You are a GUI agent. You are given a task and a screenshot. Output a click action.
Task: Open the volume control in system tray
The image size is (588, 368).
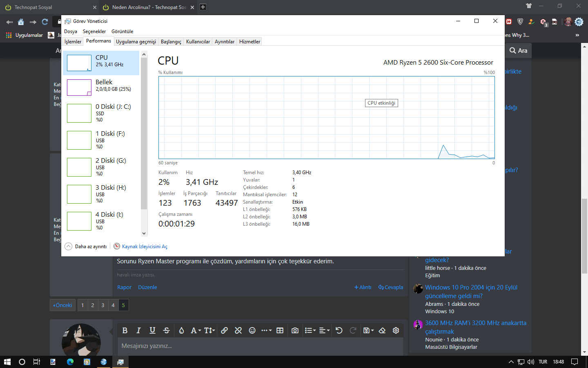pyautogui.click(x=531, y=362)
